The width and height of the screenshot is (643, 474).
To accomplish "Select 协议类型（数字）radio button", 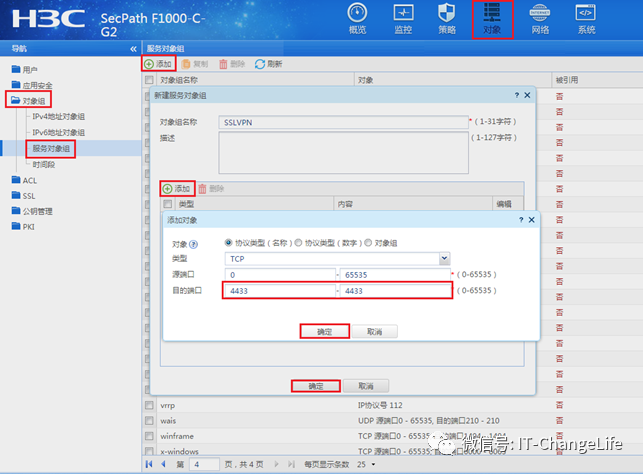I will click(x=299, y=243).
